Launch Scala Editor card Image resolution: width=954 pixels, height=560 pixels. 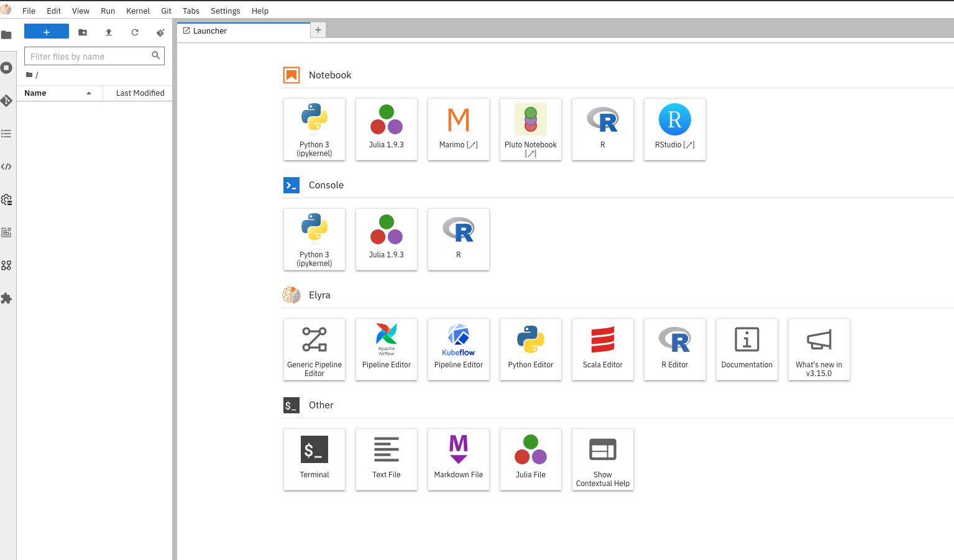(603, 349)
